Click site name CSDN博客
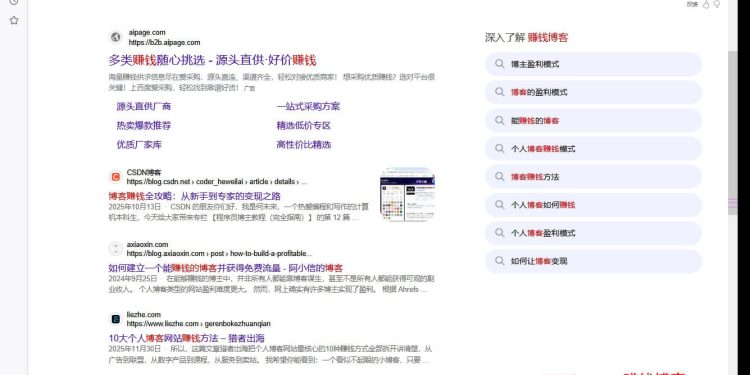750x375 pixels. pyautogui.click(x=144, y=172)
